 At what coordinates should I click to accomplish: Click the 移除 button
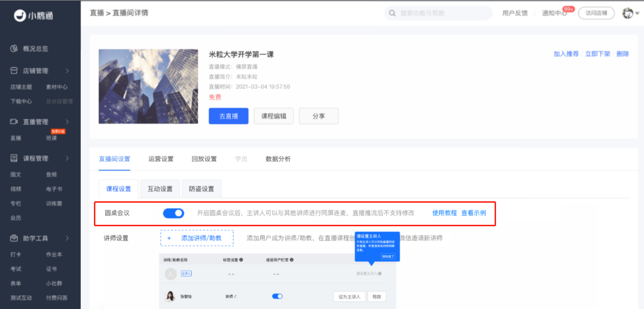click(377, 297)
